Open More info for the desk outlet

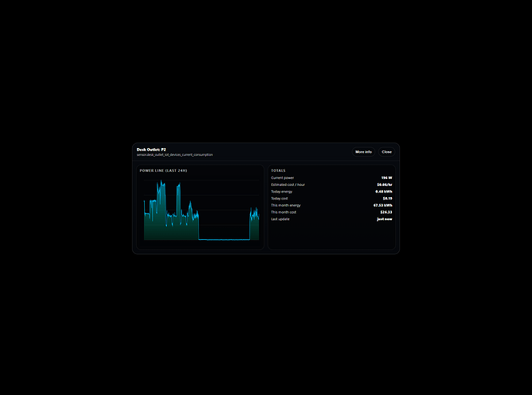363,152
